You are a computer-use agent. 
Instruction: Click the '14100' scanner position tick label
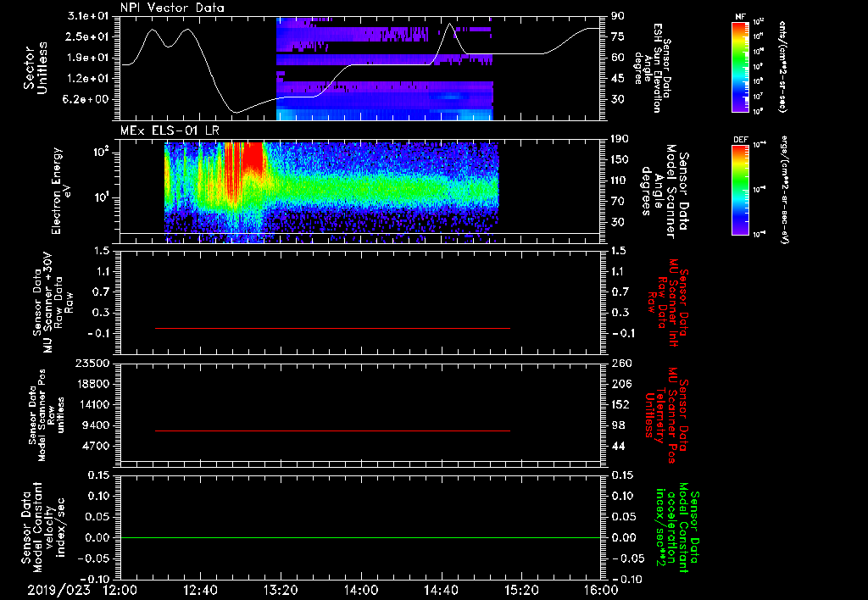(x=92, y=404)
